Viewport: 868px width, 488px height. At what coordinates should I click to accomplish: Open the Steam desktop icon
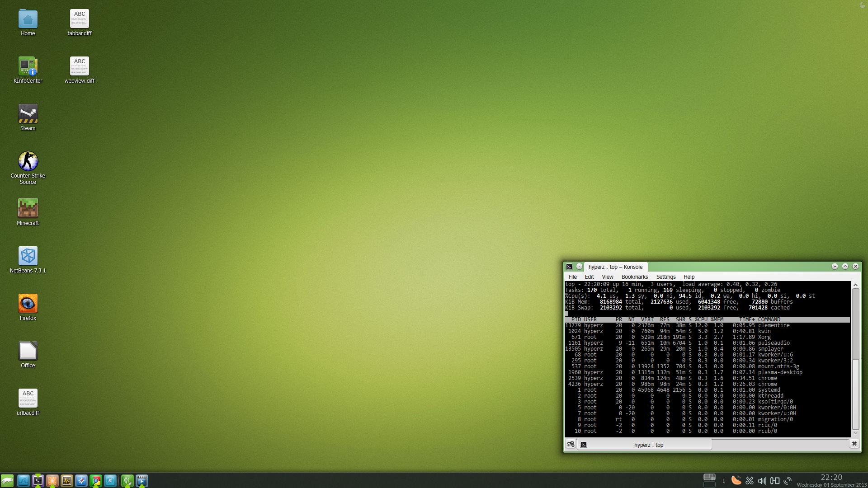tap(28, 114)
